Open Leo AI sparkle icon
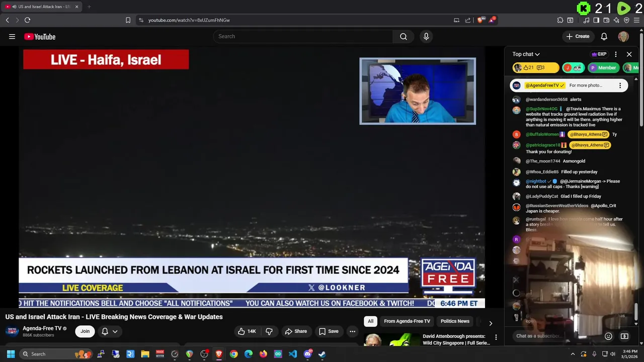The height and width of the screenshot is (362, 644). click(616, 20)
